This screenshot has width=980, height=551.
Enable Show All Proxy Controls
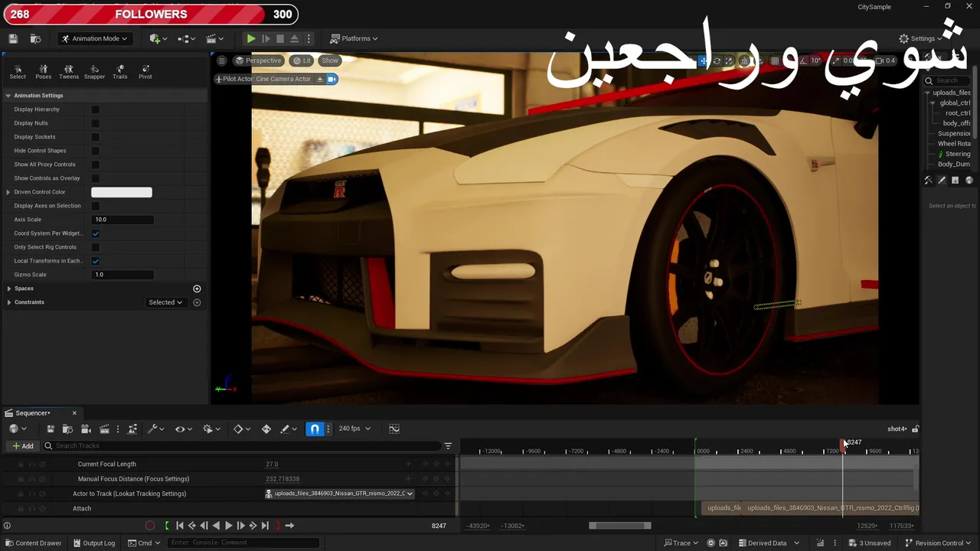(x=95, y=165)
